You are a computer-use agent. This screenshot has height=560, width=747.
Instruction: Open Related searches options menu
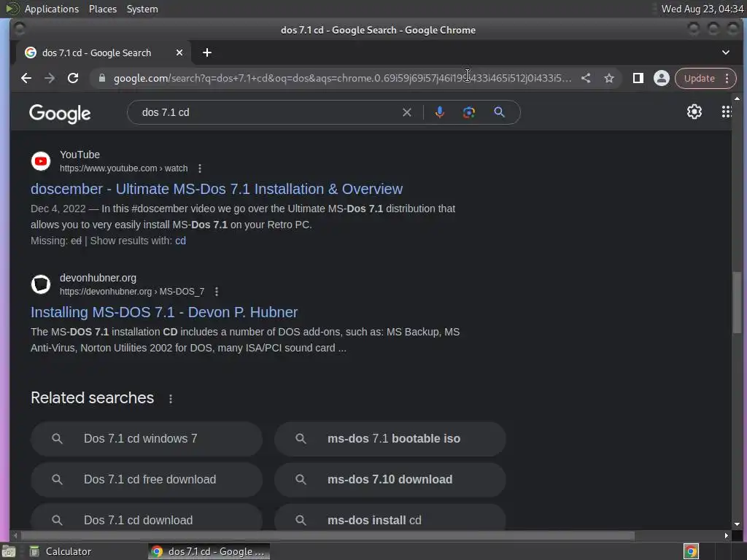pyautogui.click(x=171, y=399)
